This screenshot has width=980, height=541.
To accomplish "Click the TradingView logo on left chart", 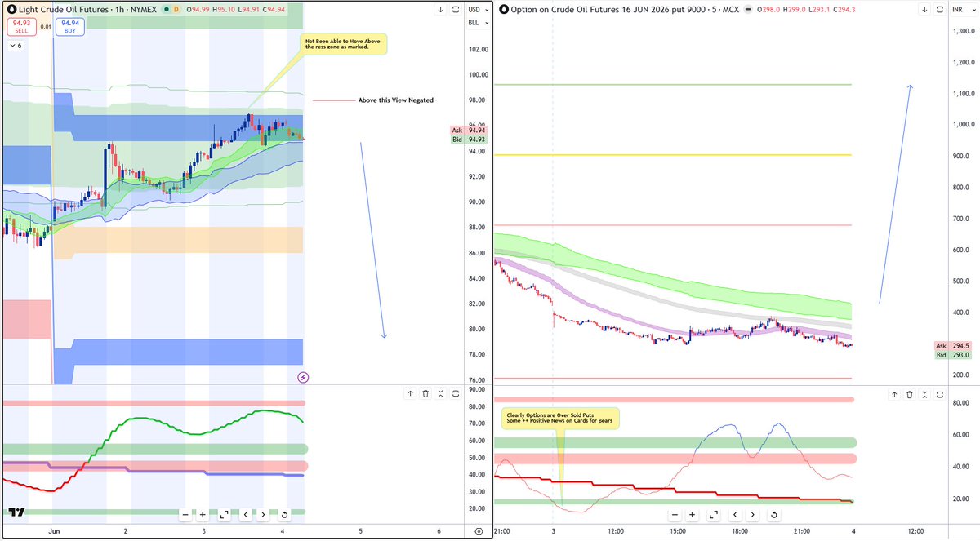I will click(x=16, y=513).
